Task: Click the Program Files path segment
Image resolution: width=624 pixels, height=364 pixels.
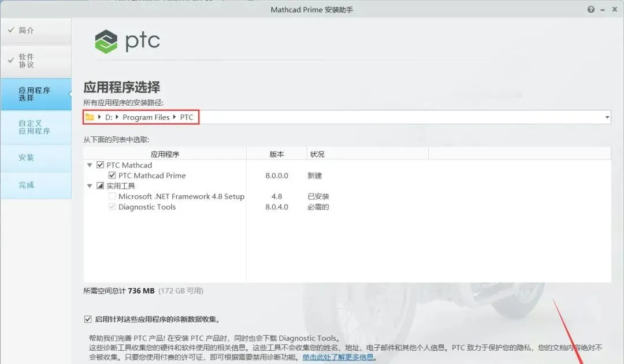Action: (x=146, y=117)
